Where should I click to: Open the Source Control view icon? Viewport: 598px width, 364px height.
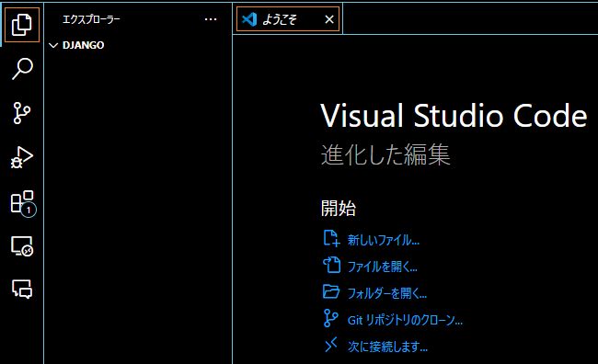pos(22,113)
